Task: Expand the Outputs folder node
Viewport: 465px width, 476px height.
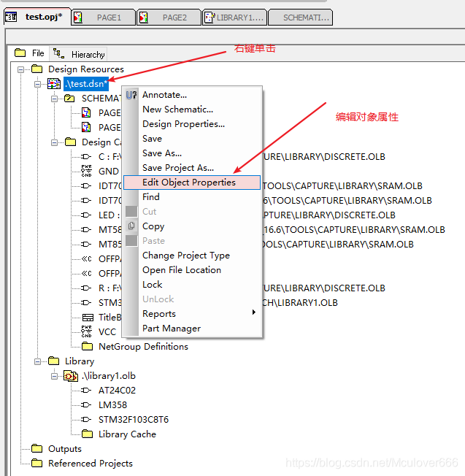Action: click(x=21, y=449)
